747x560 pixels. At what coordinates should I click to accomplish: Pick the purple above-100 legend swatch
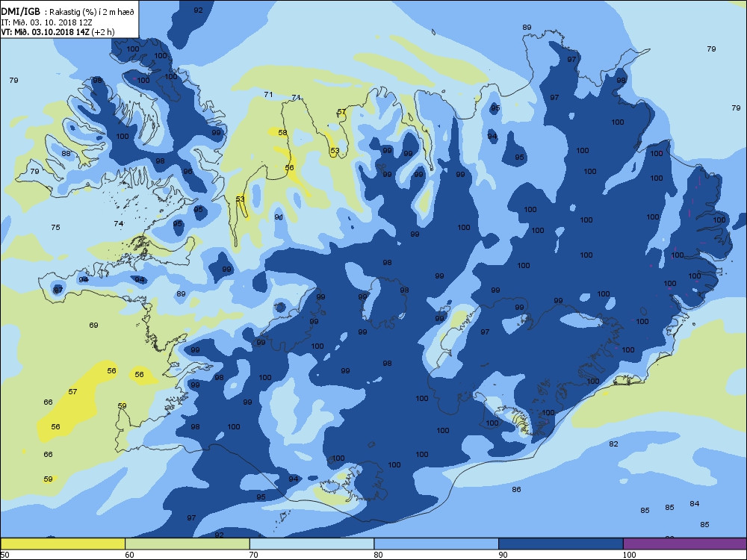[x=685, y=544]
